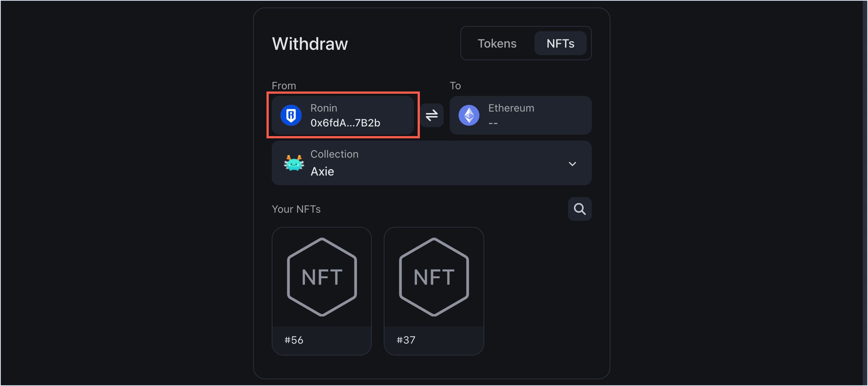Viewport: 868px width, 386px height.
Task: Switch to the Tokens tab
Action: 497,43
